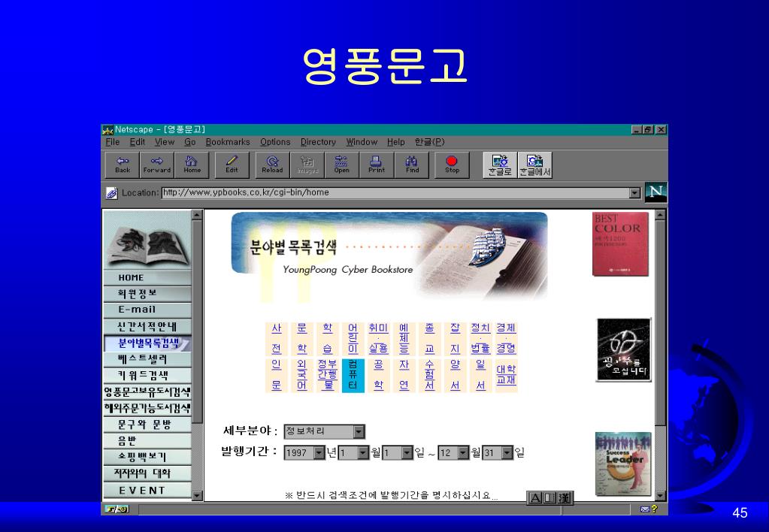
Task: Open the Go menu
Action: [x=189, y=142]
